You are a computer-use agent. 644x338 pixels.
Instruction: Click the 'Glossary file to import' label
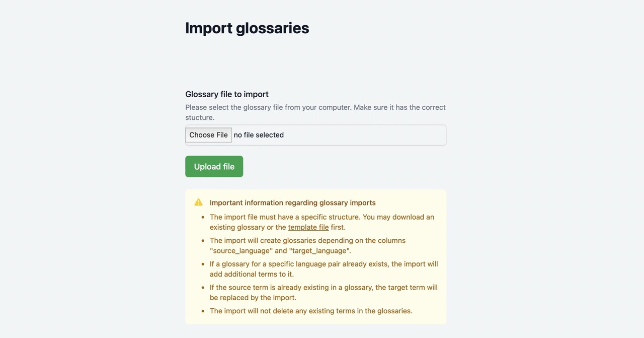pos(226,94)
